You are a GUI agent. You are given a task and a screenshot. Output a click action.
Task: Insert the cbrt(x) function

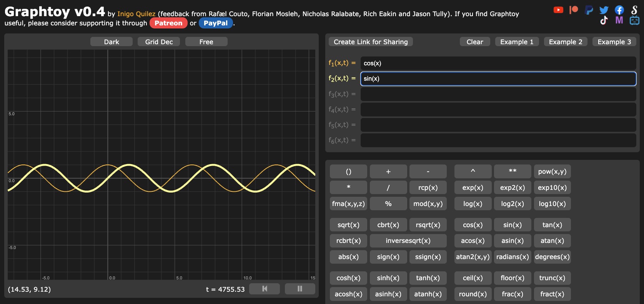(x=388, y=225)
